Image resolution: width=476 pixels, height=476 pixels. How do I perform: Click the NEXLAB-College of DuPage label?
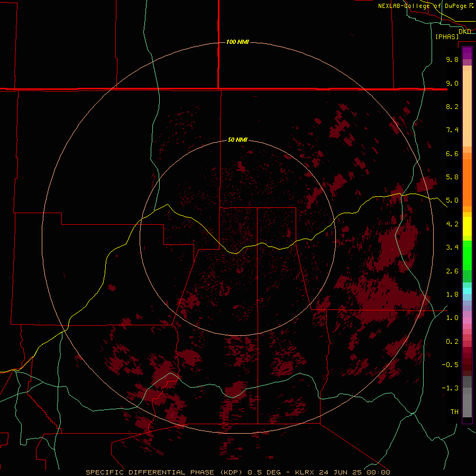click(x=422, y=6)
